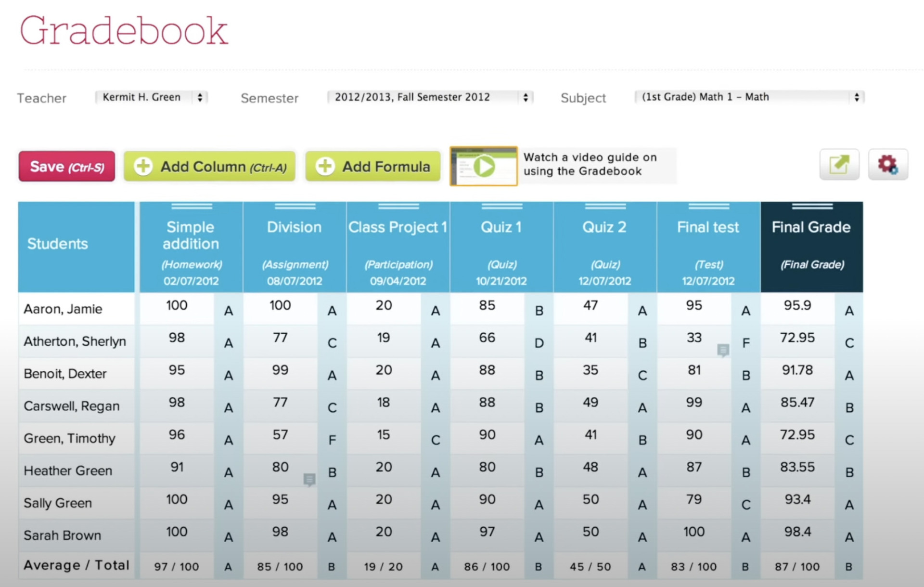Click the Add Column button
Image resolution: width=924 pixels, height=587 pixels.
[209, 167]
